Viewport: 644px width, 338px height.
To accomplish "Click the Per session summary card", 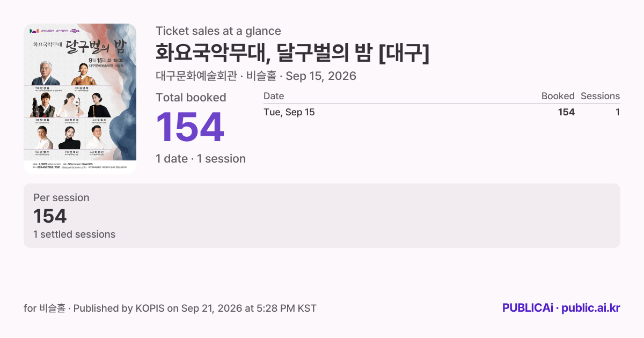I will [322, 216].
